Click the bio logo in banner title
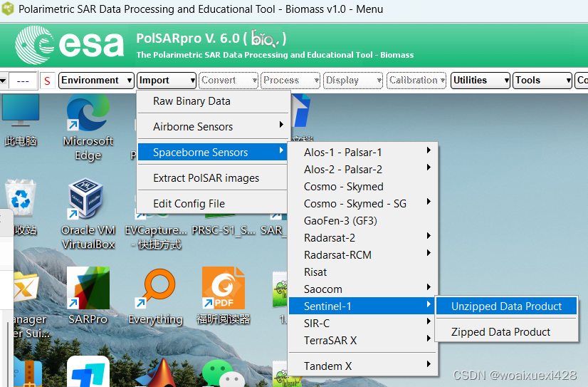The width and height of the screenshot is (588, 387). 265,38
